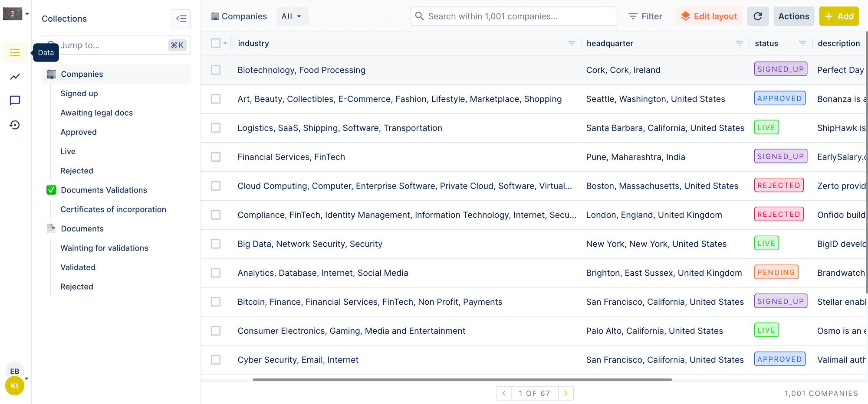The image size is (868, 404).
Task: Toggle the select-all checkbox in the table header
Action: [x=216, y=43]
